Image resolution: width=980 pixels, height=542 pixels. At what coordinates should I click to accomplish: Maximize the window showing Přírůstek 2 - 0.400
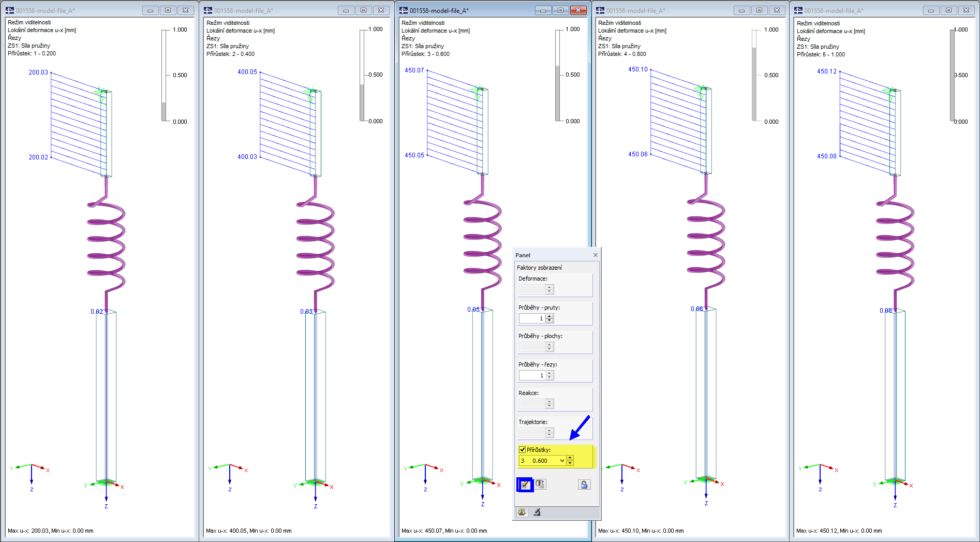click(x=363, y=10)
